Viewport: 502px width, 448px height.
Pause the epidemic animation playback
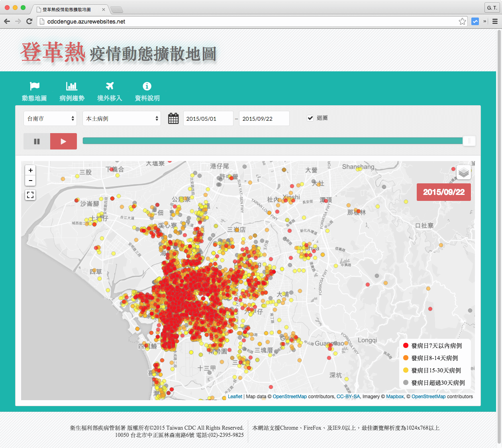[x=37, y=141]
